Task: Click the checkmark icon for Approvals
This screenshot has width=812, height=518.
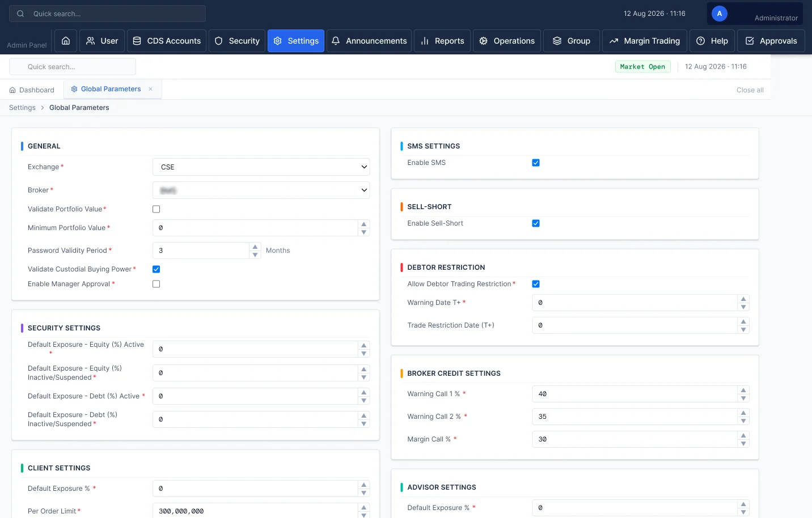Action: pos(750,41)
